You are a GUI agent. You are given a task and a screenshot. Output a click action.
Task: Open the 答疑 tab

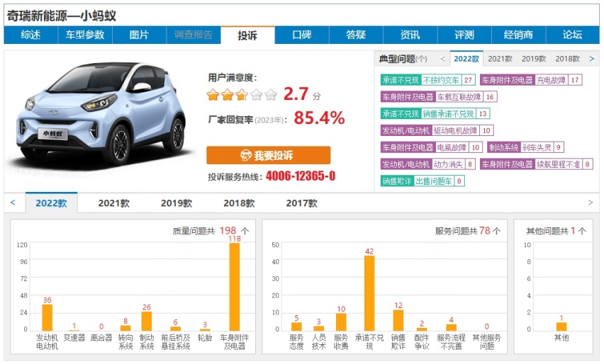(x=356, y=35)
